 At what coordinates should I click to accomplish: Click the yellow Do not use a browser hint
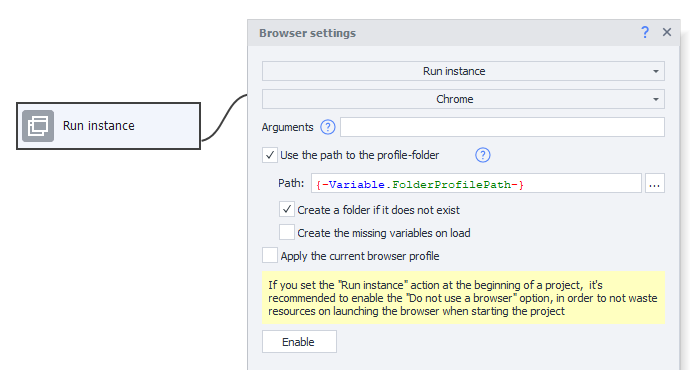click(x=463, y=298)
